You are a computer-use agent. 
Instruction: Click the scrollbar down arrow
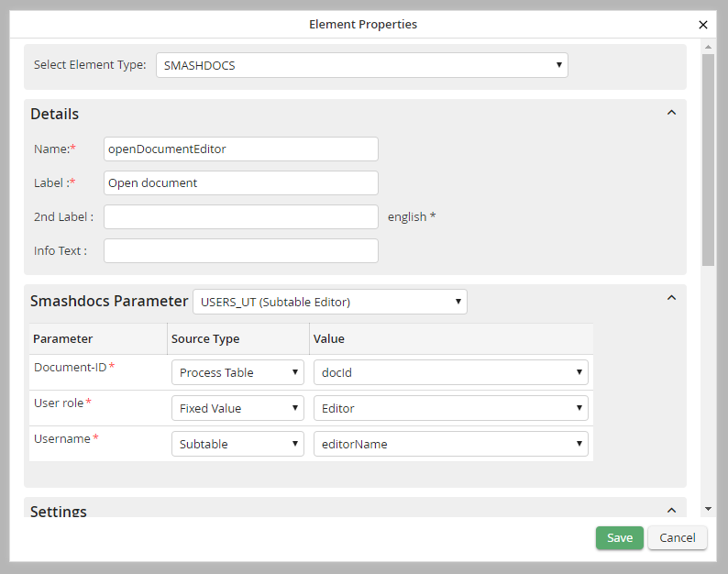tap(708, 509)
